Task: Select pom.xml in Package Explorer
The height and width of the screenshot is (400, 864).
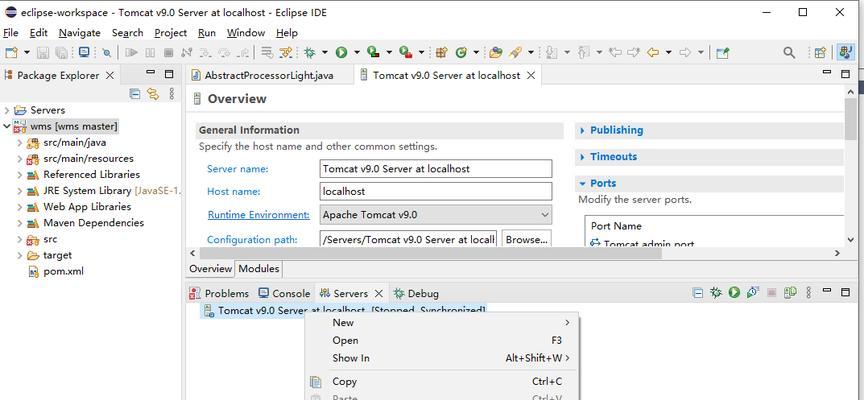Action: pyautogui.click(x=56, y=272)
